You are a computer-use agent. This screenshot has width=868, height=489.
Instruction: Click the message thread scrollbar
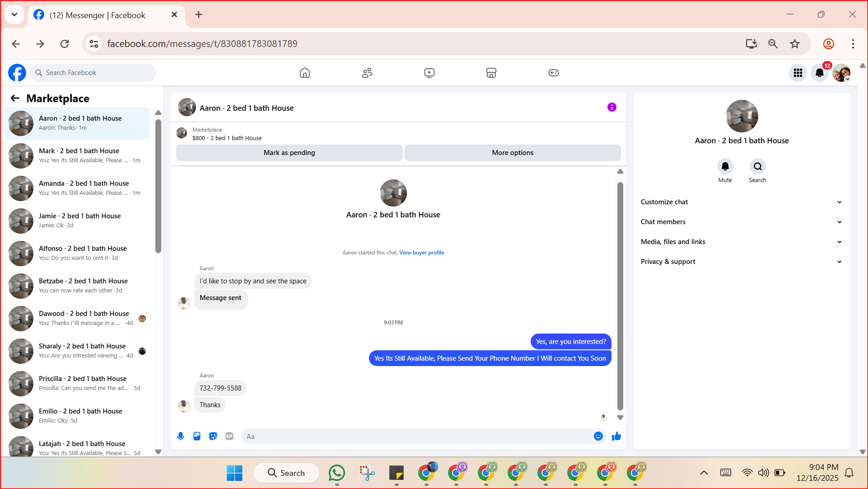620,296
